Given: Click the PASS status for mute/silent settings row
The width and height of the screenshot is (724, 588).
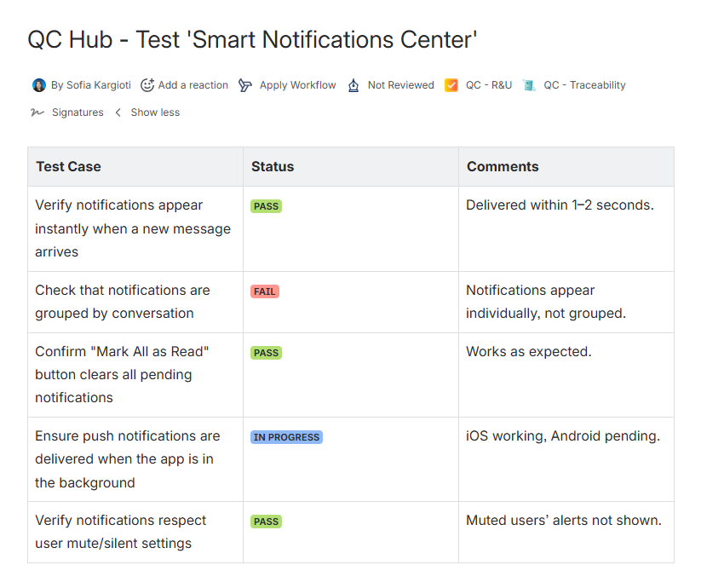Looking at the screenshot, I should click(x=266, y=522).
